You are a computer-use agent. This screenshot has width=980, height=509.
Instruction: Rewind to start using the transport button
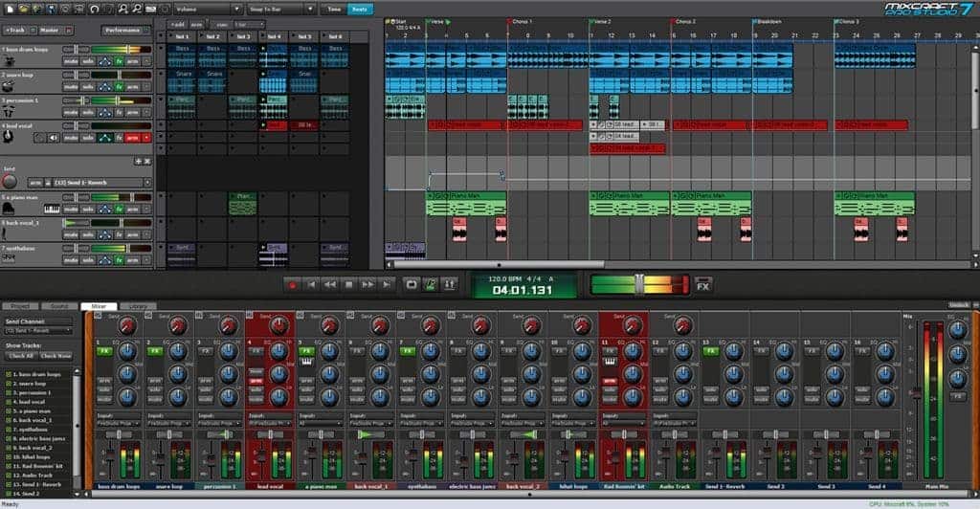pyautogui.click(x=311, y=284)
